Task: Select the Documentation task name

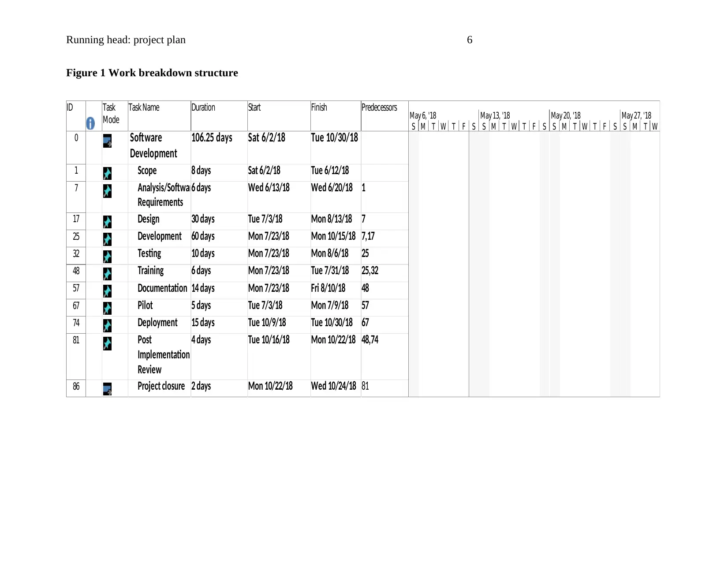Action: (162, 288)
